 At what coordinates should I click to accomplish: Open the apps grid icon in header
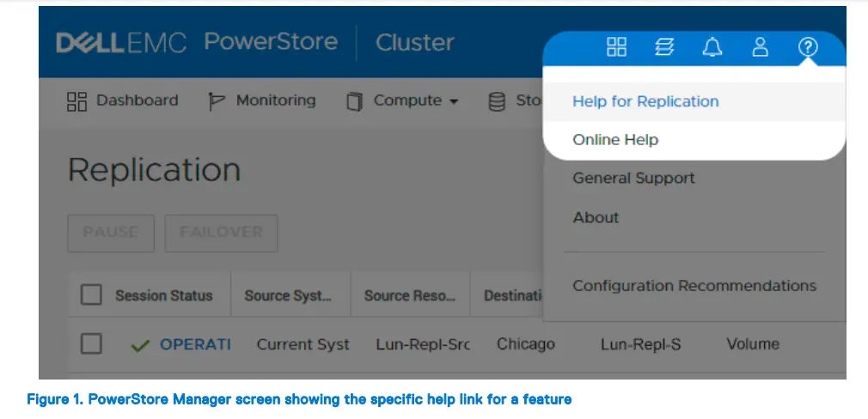(616, 47)
